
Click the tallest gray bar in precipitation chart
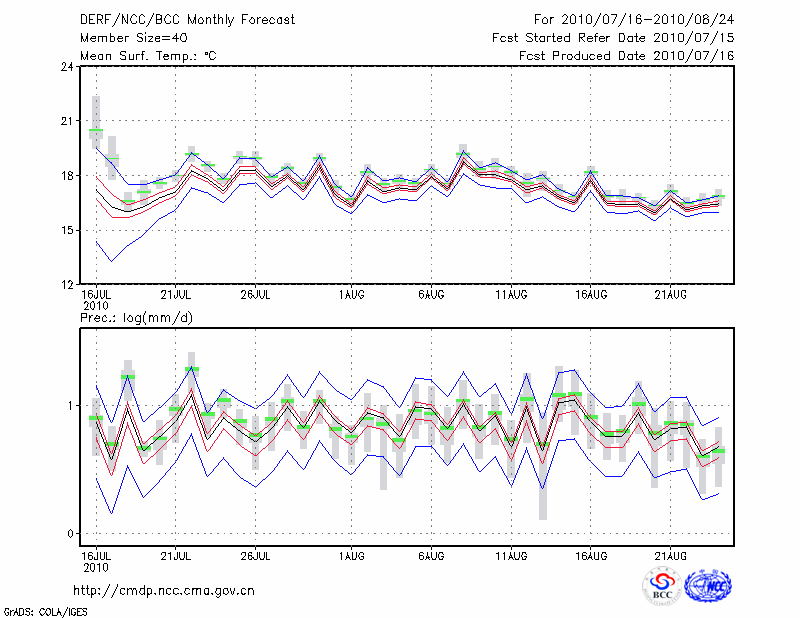coord(542,447)
